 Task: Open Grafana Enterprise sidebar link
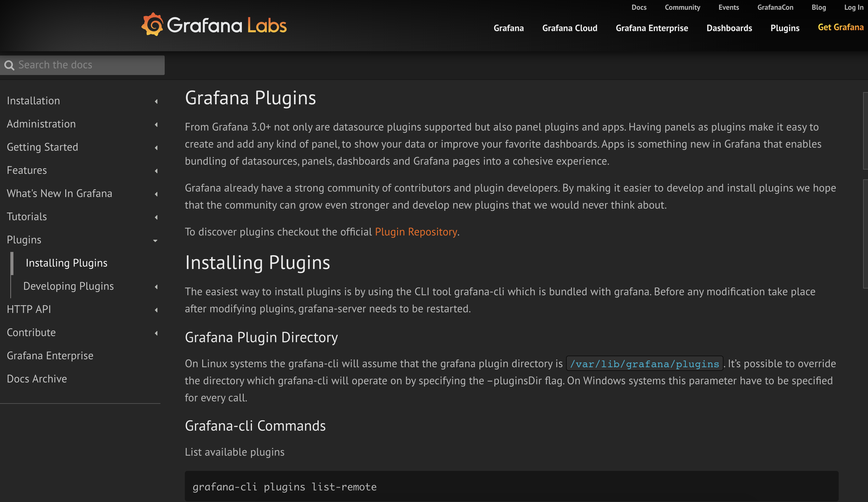[50, 356]
